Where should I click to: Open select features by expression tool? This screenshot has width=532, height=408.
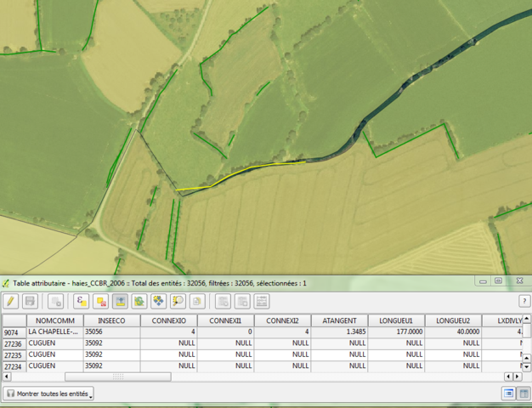point(81,301)
